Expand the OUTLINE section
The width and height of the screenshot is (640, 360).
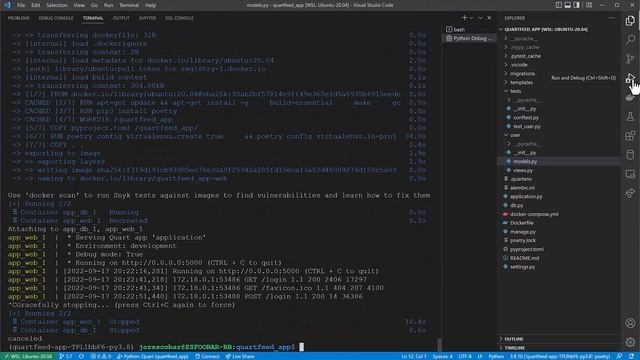click(x=513, y=339)
